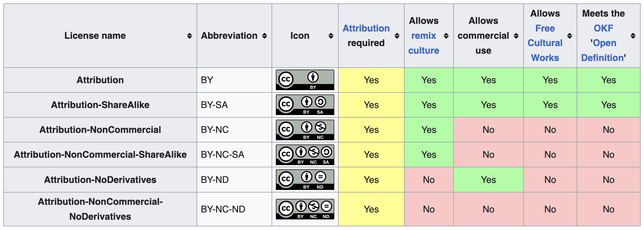
Task: Sort by Icon column arrows
Action: (331, 36)
